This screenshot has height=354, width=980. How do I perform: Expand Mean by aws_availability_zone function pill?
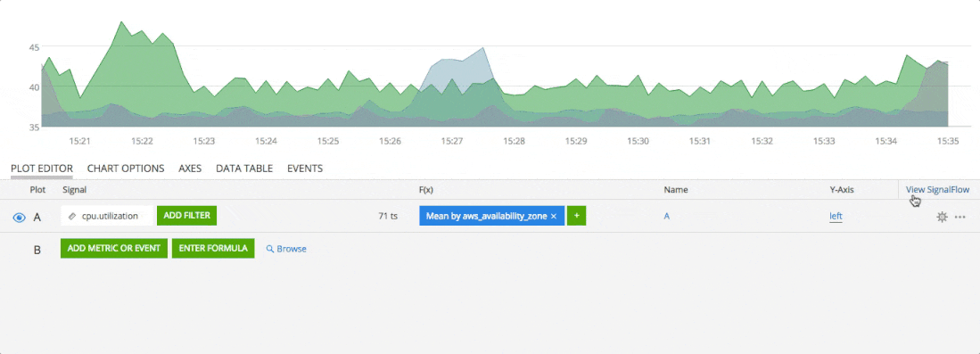(x=486, y=216)
